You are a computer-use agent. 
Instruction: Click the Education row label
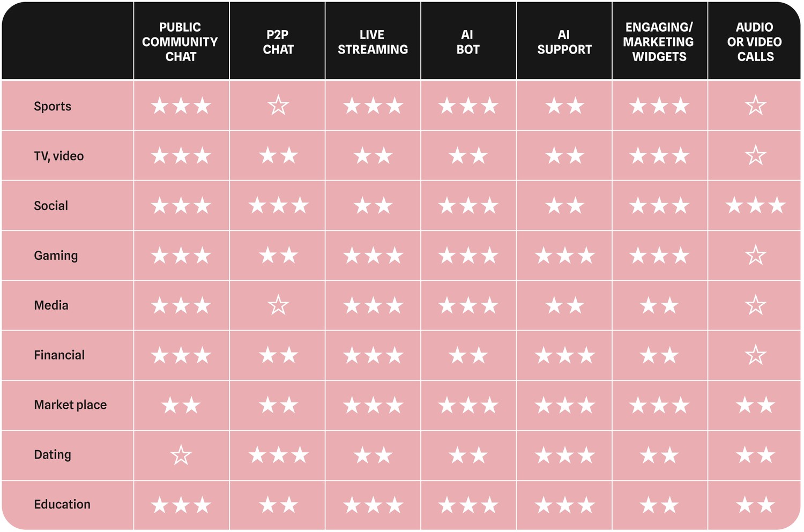click(x=62, y=505)
